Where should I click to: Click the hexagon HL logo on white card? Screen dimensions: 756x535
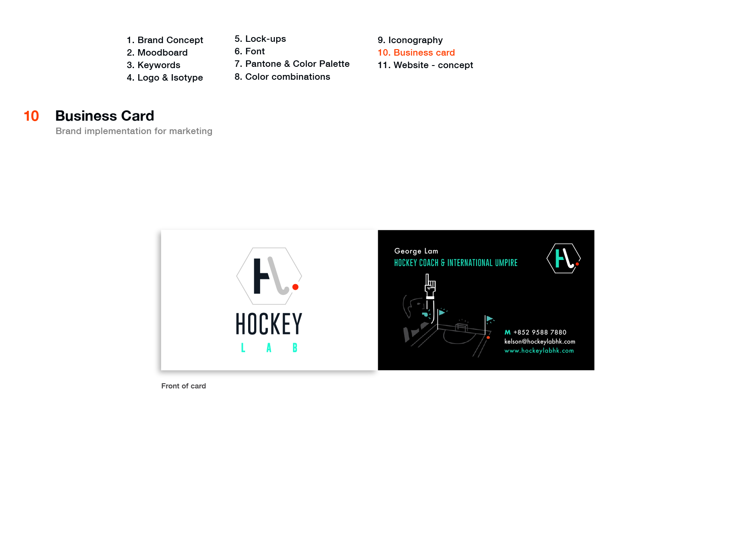[269, 276]
